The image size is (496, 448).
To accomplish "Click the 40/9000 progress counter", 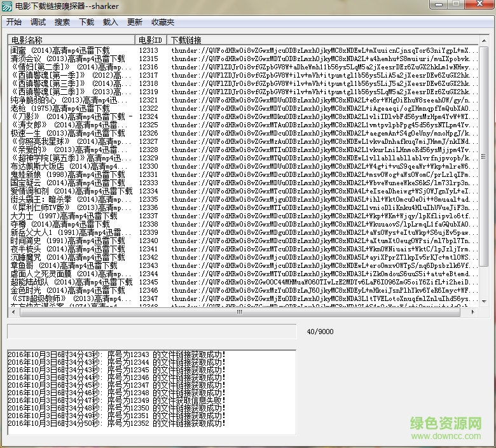I will (x=320, y=332).
